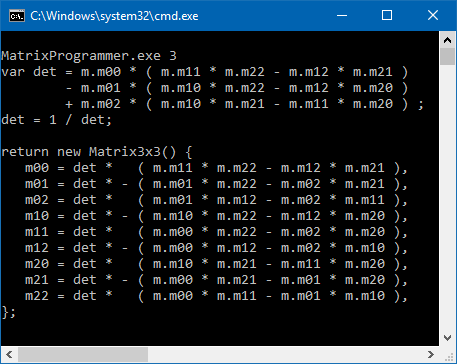Click the vertical scrollbar thumb
Viewport: 457px width, 364px height.
447,57
